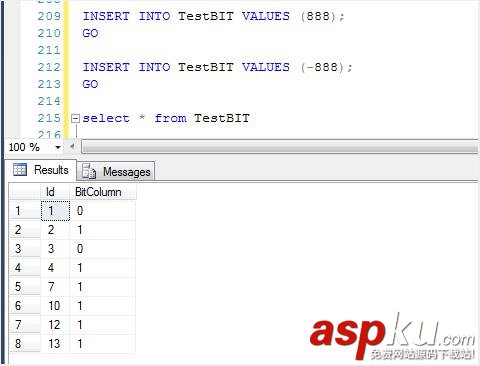Image resolution: width=480 pixels, height=366 pixels.
Task: Click VALUES keyword on line 212
Action: click(x=266, y=67)
